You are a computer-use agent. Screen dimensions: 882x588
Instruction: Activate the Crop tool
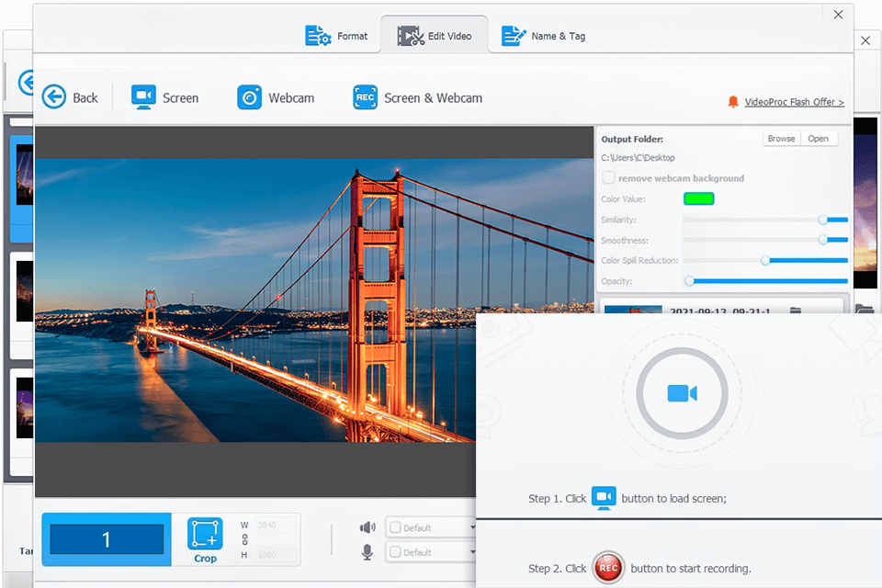point(205,540)
